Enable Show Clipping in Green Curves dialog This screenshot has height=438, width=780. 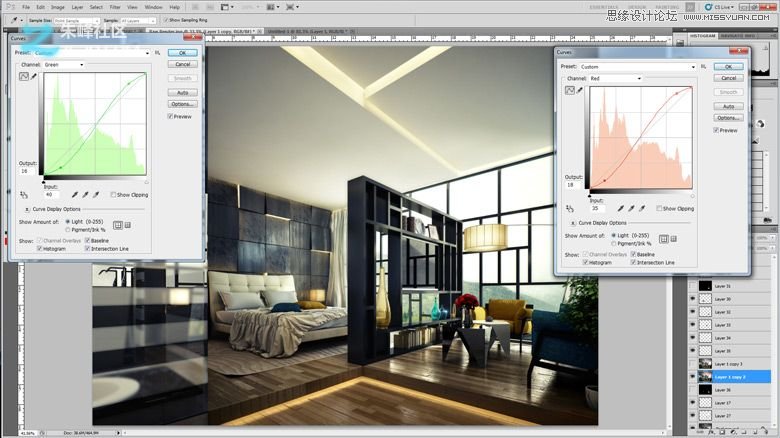pos(113,195)
